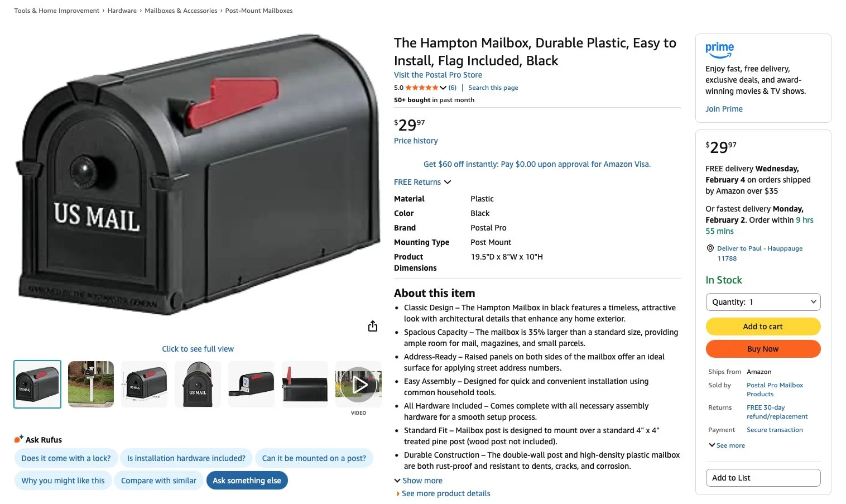Navigate to Mailboxes & Accessories breadcrumb
The image size is (846, 504).
[x=181, y=11]
